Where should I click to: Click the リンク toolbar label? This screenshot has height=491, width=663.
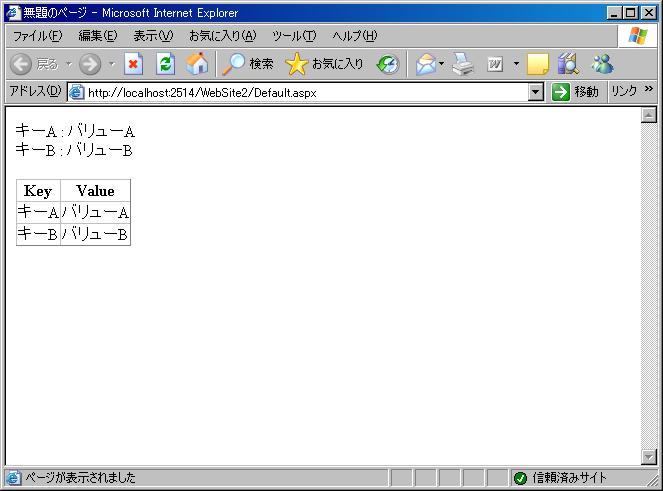click(624, 91)
